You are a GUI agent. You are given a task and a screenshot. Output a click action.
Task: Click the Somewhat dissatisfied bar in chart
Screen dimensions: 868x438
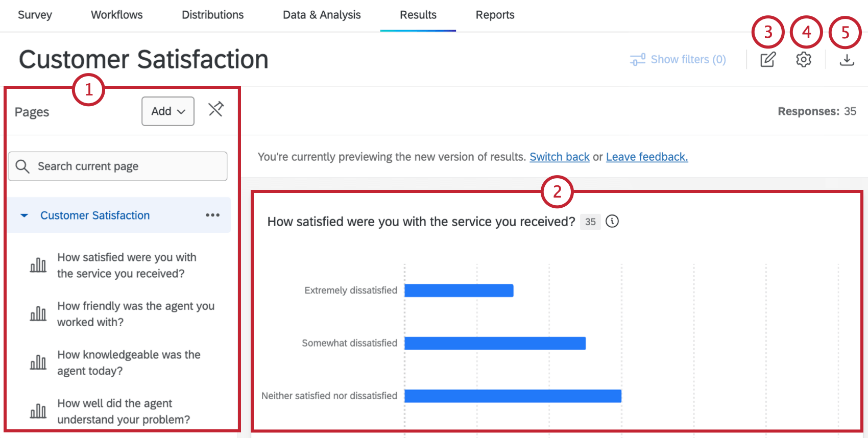tap(495, 343)
